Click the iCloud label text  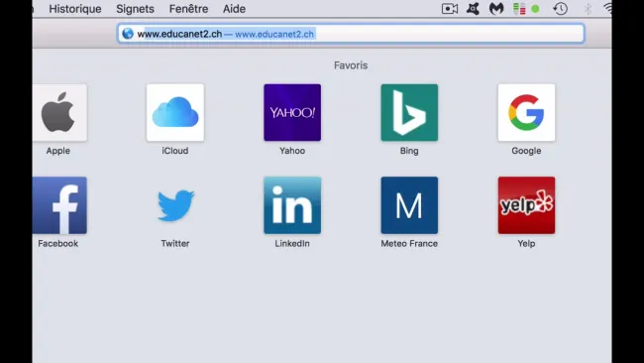(175, 151)
